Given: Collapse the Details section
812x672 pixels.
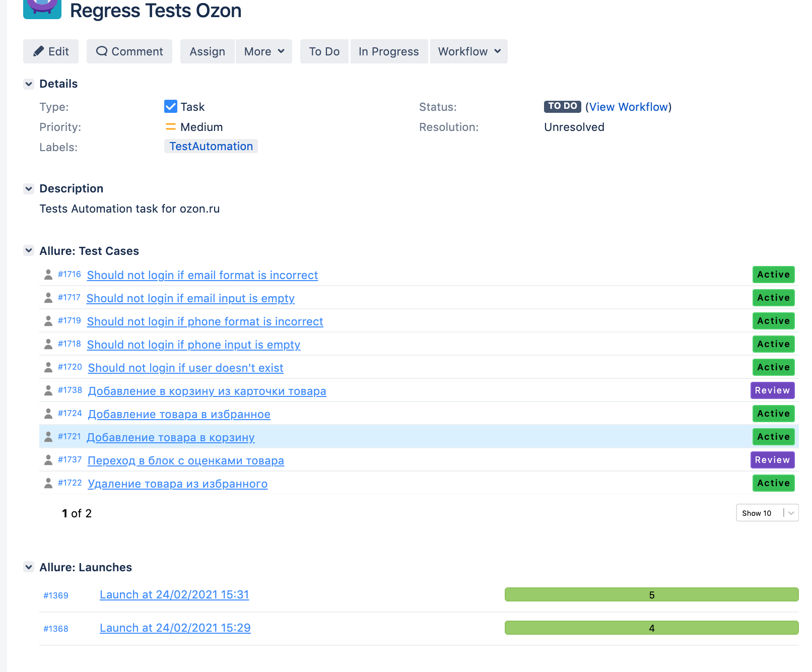Looking at the screenshot, I should click(29, 84).
